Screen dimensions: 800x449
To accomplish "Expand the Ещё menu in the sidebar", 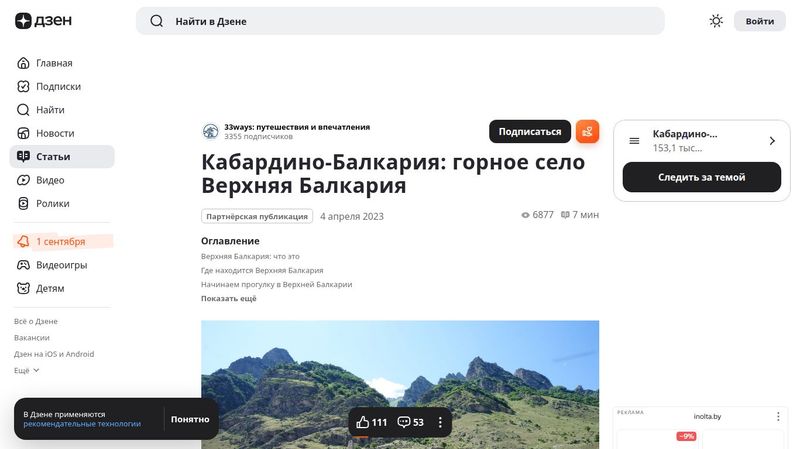I will click(x=27, y=370).
